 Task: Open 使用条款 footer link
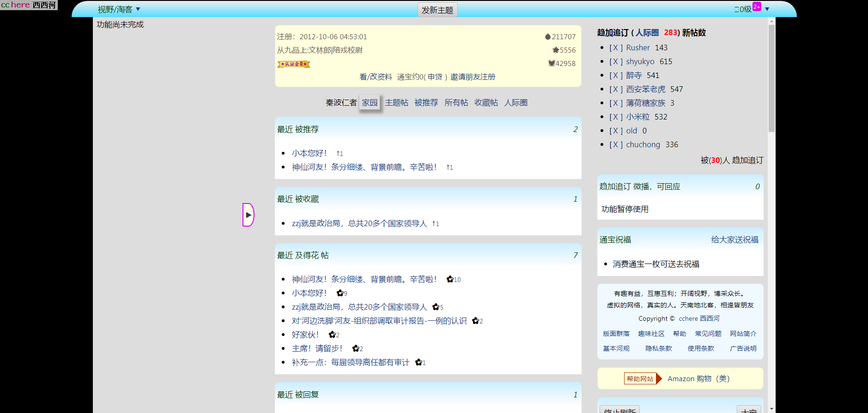tap(701, 348)
